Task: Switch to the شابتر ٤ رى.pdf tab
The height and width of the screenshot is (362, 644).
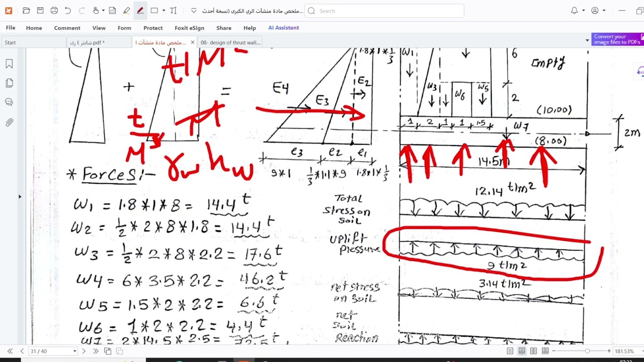Action: 98,43
